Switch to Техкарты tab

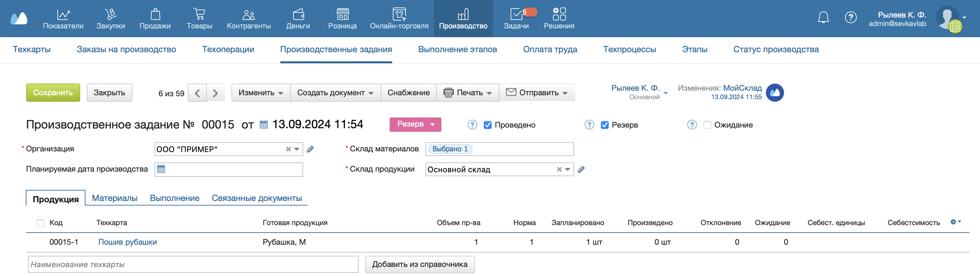(32, 50)
